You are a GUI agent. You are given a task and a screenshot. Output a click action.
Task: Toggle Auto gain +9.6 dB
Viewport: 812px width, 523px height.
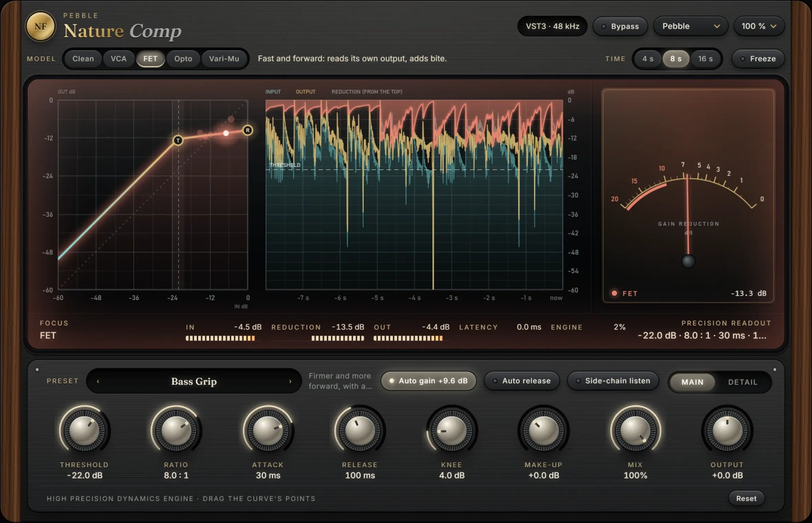(429, 381)
